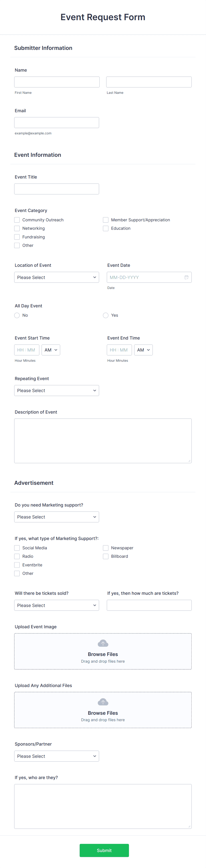Expand the Marketing support dropdown
Image resolution: width=206 pixels, height=868 pixels.
56,517
